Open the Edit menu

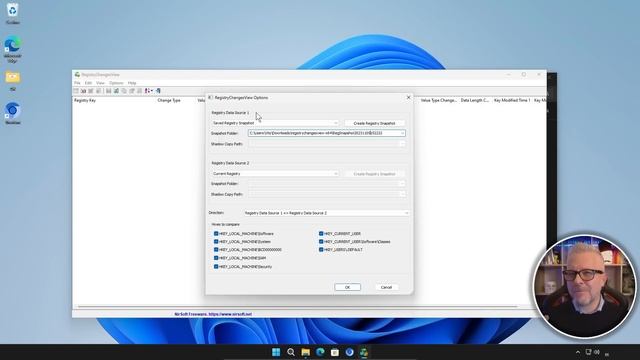(x=88, y=83)
